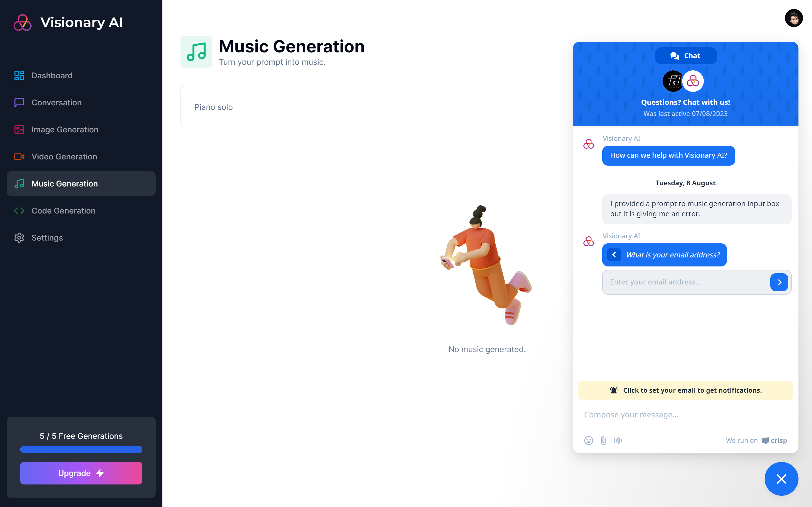This screenshot has width=812, height=507.
Task: Click the Upgrade button in sidebar
Action: (81, 474)
